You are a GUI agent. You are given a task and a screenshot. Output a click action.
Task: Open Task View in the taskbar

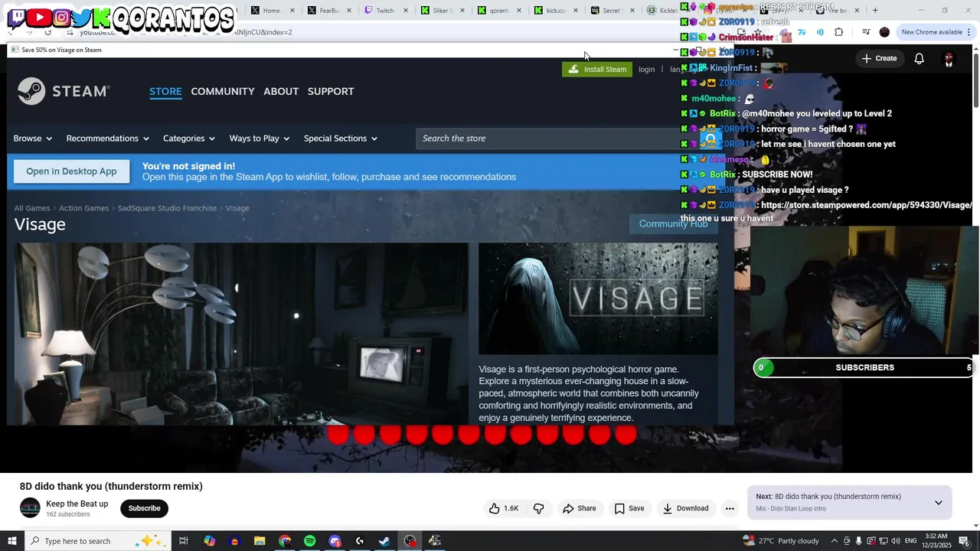click(183, 541)
